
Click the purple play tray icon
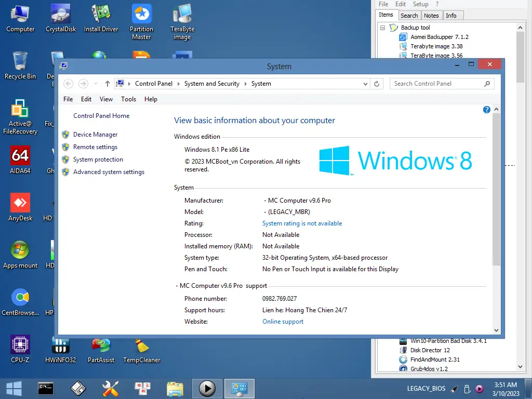[x=480, y=389]
